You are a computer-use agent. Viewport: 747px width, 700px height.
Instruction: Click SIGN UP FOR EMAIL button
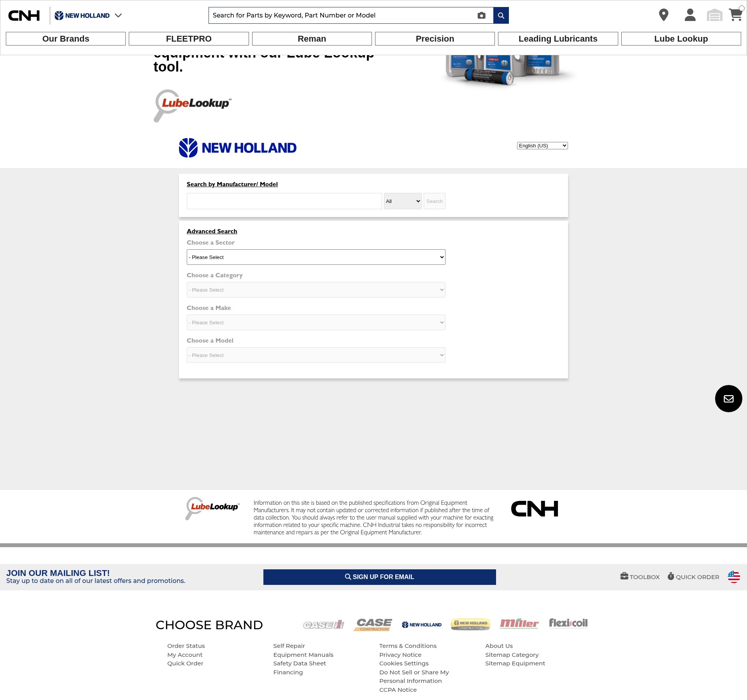coord(380,577)
